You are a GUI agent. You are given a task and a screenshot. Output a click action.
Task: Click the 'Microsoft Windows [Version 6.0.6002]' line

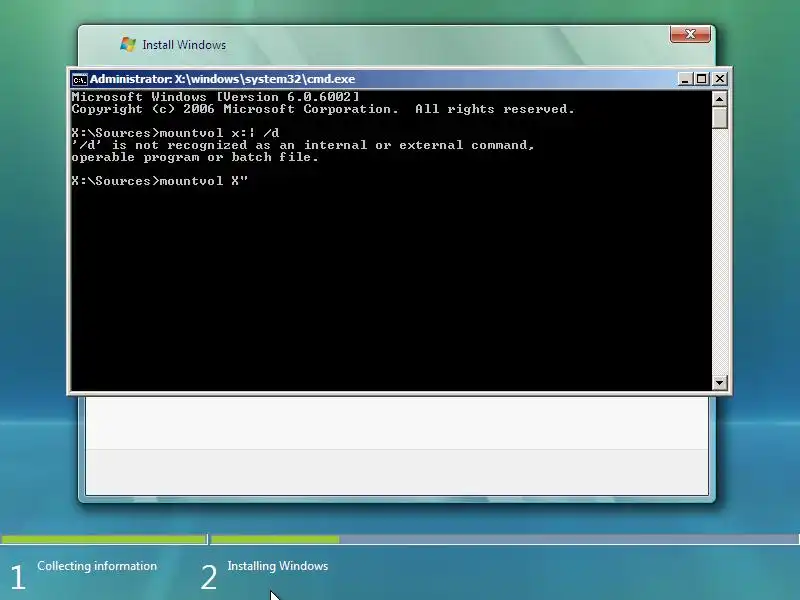(x=215, y=97)
